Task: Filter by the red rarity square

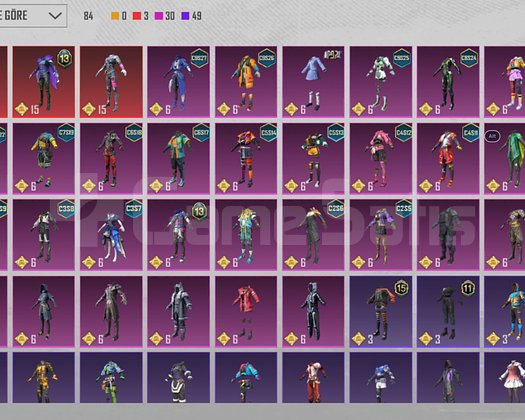Action: click(x=137, y=16)
